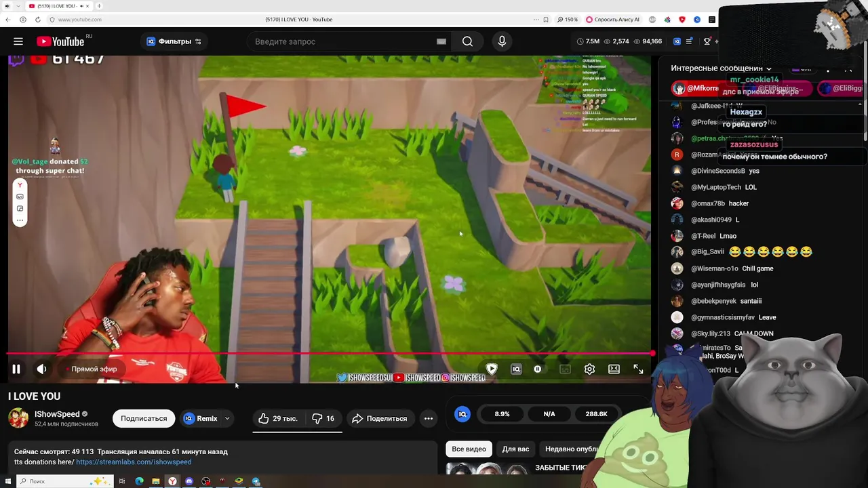Expand the Remix dropdown arrow
Viewport: 868px width, 488px height.
[x=227, y=418]
